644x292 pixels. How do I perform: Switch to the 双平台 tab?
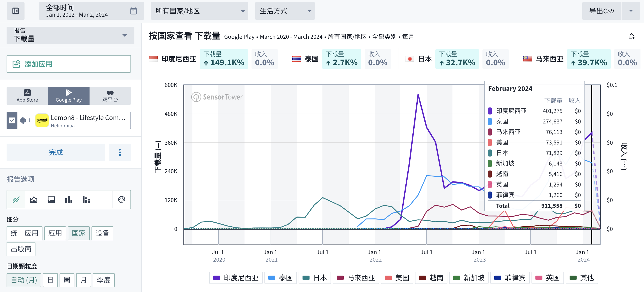coord(110,96)
